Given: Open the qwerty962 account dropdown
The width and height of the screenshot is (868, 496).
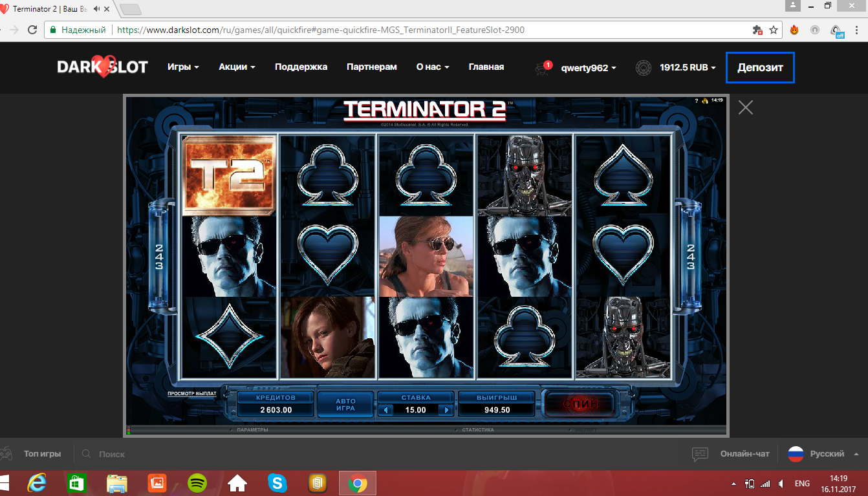Looking at the screenshot, I should click(x=589, y=68).
